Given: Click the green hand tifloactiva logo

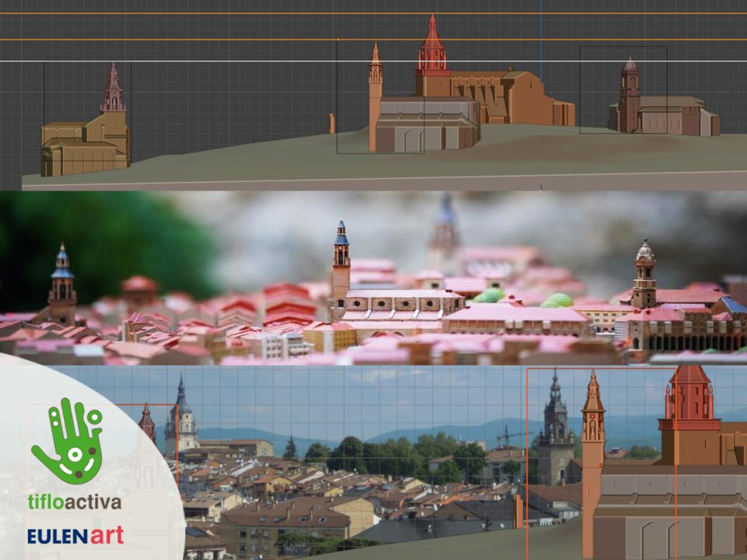Looking at the screenshot, I should coord(67,441).
